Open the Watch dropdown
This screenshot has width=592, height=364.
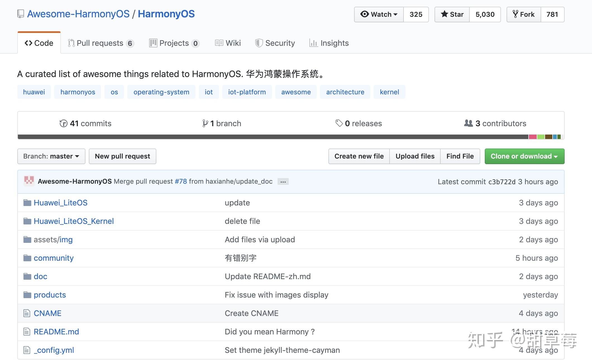(379, 14)
